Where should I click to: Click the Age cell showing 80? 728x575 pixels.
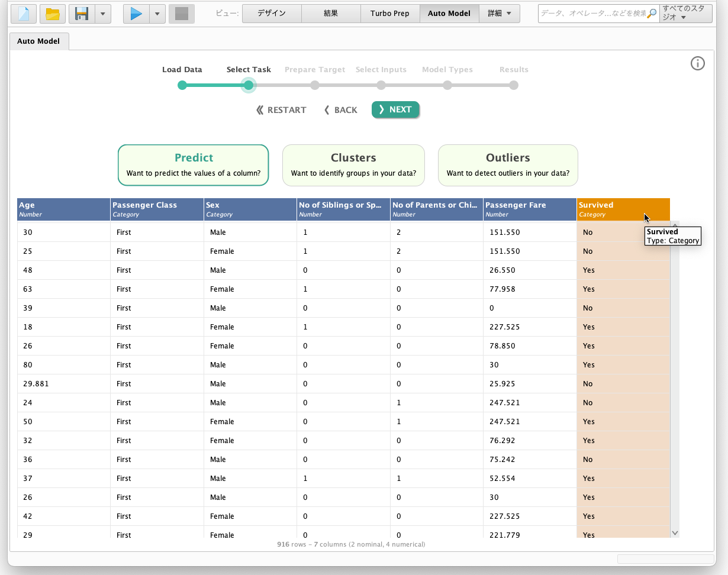pyautogui.click(x=63, y=365)
